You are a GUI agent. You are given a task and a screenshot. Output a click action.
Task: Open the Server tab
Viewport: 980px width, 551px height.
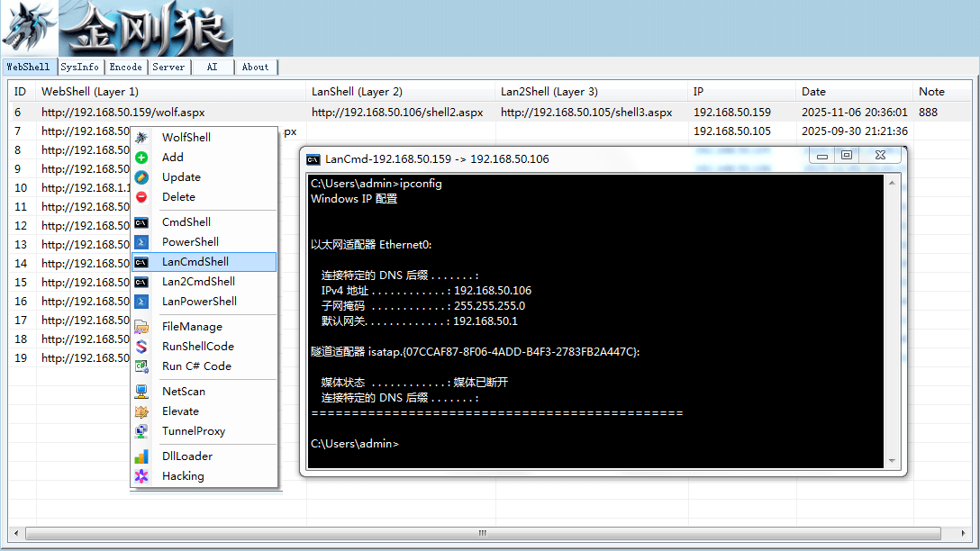coord(168,67)
